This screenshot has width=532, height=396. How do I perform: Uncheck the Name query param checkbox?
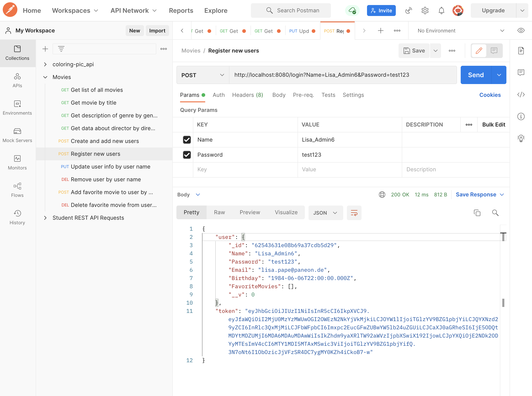pyautogui.click(x=187, y=140)
